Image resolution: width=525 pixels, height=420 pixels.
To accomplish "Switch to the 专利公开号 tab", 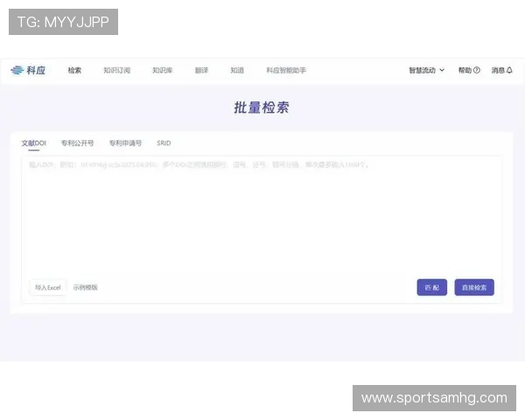I will 77,143.
